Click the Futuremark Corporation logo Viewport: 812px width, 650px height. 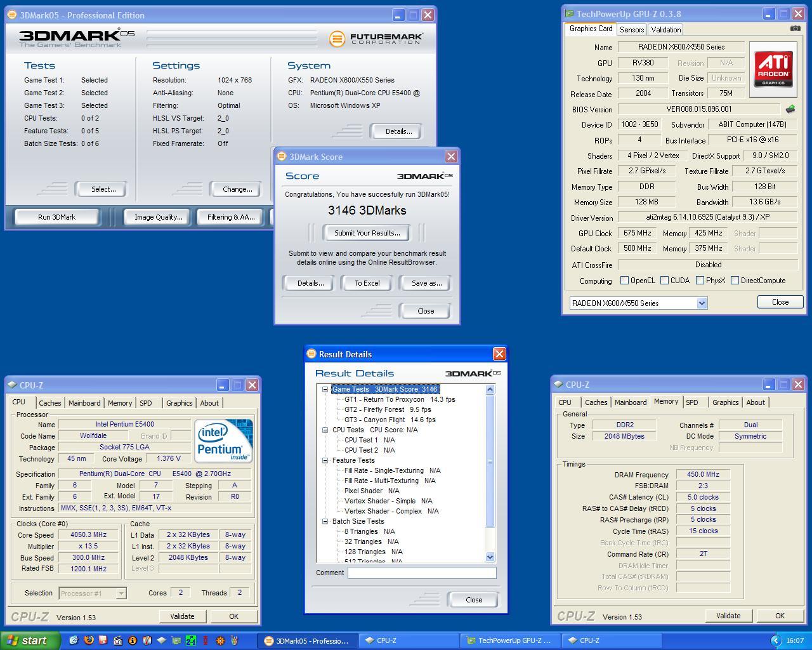click(376, 39)
